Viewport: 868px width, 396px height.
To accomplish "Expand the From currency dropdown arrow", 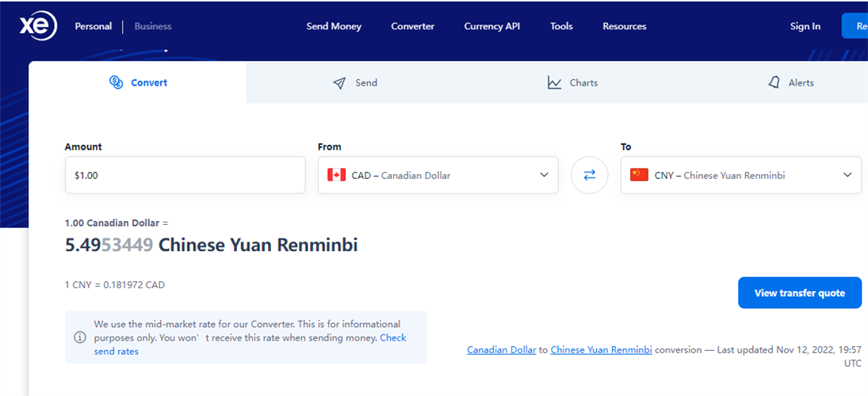I will point(544,175).
